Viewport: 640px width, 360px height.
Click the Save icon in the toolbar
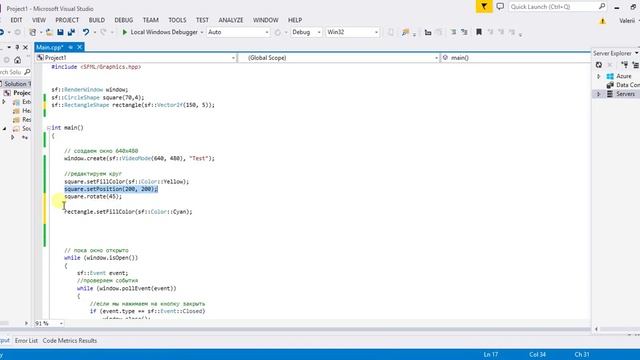tap(60, 32)
